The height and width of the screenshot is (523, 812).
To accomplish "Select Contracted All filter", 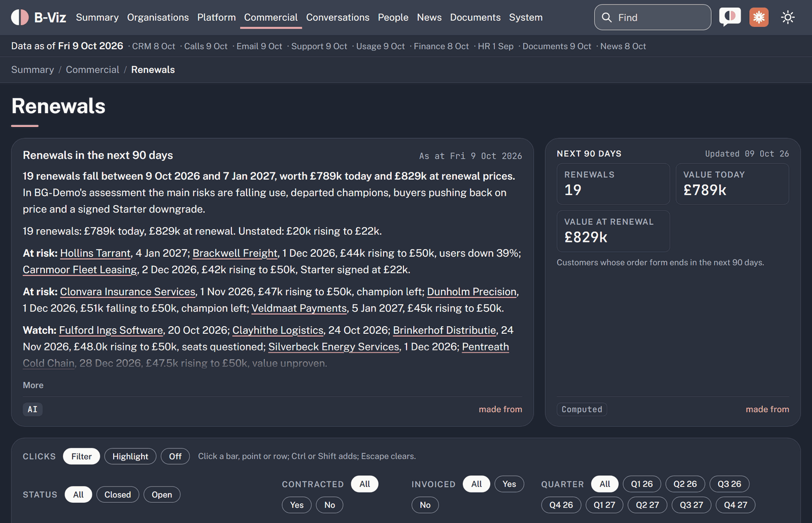I will point(365,484).
